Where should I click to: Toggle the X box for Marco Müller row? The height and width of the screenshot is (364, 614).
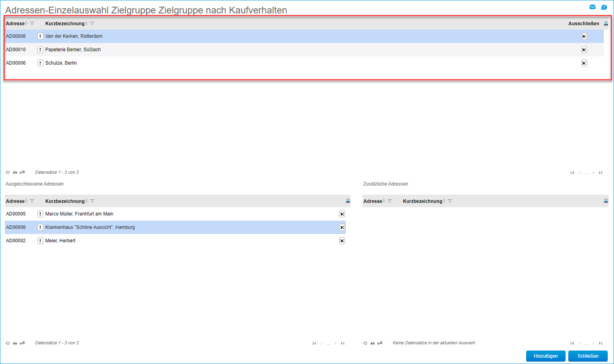pyautogui.click(x=342, y=214)
